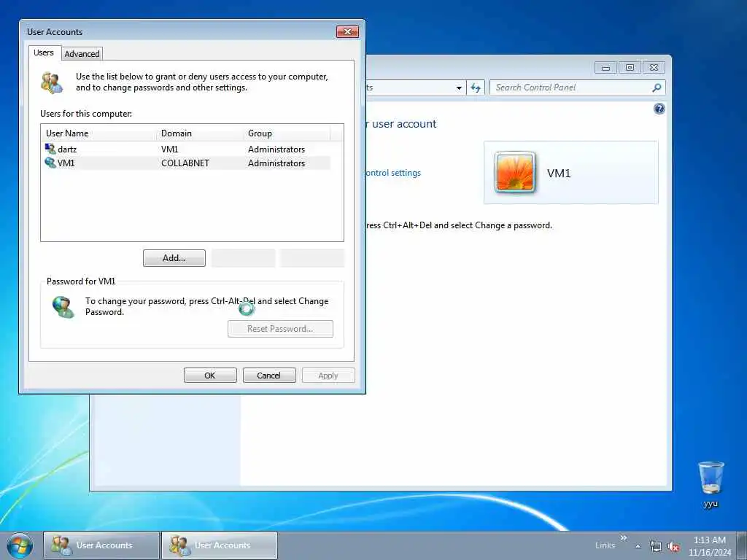747x560 pixels.
Task: Select the yyu Recycle Bin desktop icon
Action: coord(711,484)
